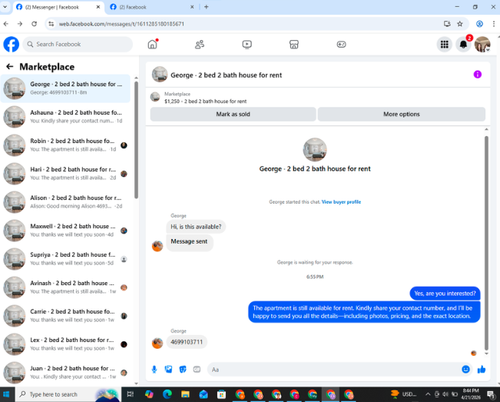Viewport: 500px width, 402px height.
Task: Record a voice clip with the microphone icon
Action: [154, 369]
